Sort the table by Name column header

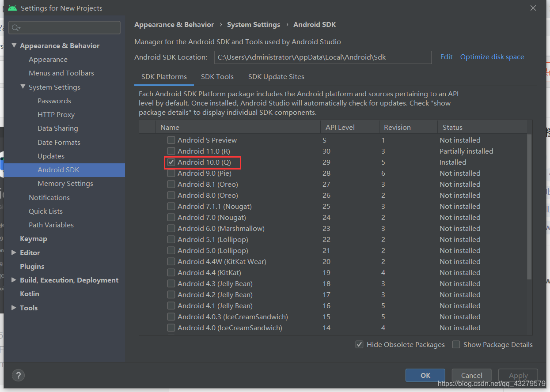(238, 127)
